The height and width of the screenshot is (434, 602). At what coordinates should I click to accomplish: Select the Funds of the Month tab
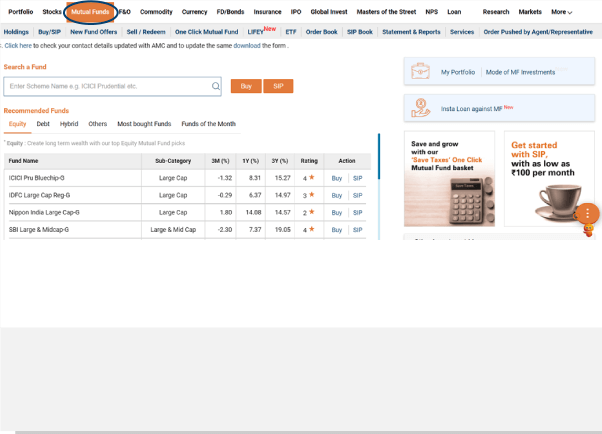208,124
